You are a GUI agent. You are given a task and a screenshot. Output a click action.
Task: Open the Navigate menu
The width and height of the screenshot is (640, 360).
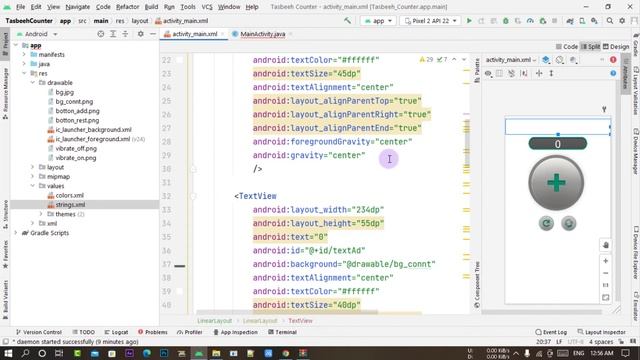(x=78, y=7)
